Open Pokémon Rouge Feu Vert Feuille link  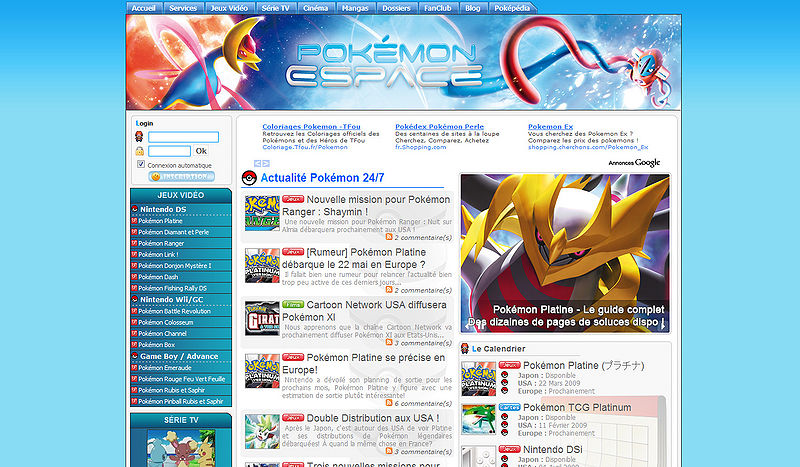[x=182, y=379]
